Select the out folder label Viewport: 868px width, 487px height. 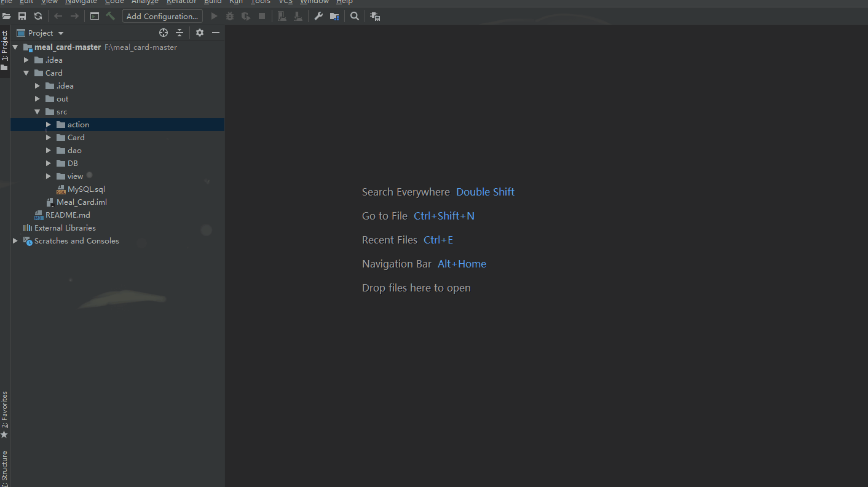62,99
